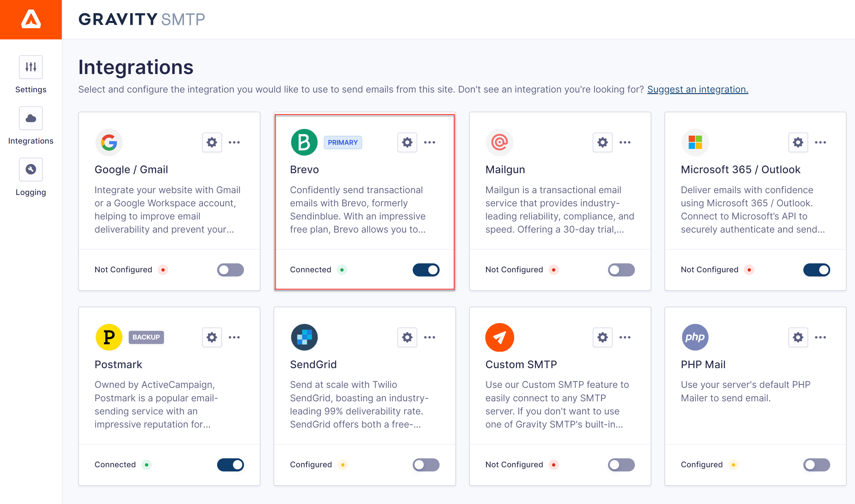Enable the Mailgun toggle

tap(621, 270)
